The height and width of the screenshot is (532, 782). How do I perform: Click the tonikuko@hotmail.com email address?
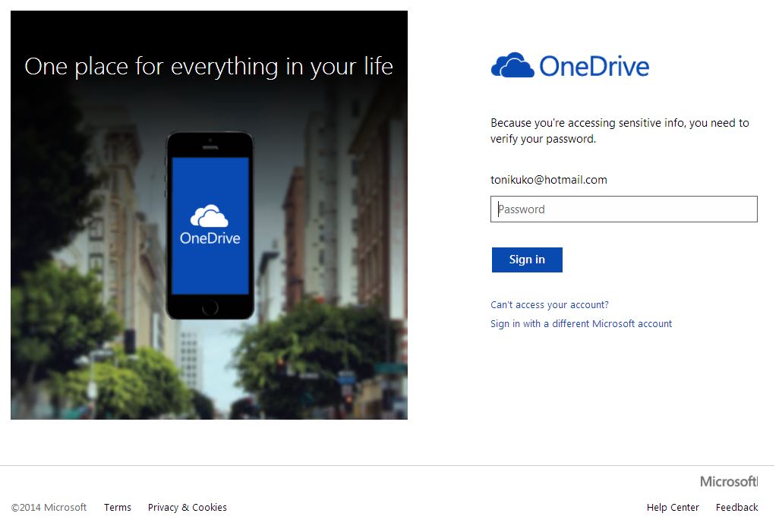pos(548,180)
